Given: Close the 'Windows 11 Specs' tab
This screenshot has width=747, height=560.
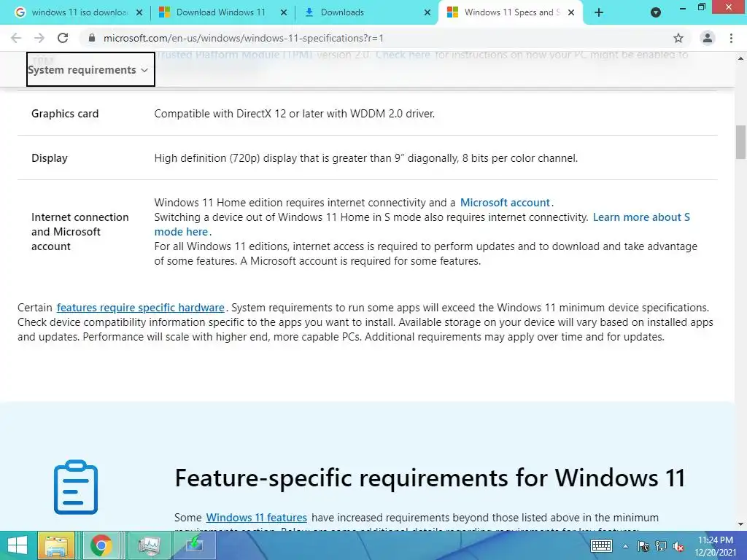Looking at the screenshot, I should point(571,13).
